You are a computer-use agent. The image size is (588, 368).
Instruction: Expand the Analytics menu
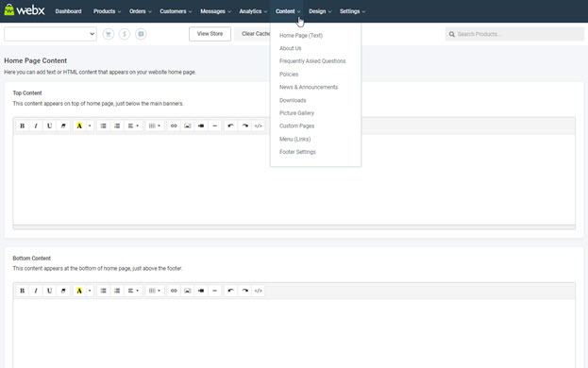pyautogui.click(x=253, y=11)
